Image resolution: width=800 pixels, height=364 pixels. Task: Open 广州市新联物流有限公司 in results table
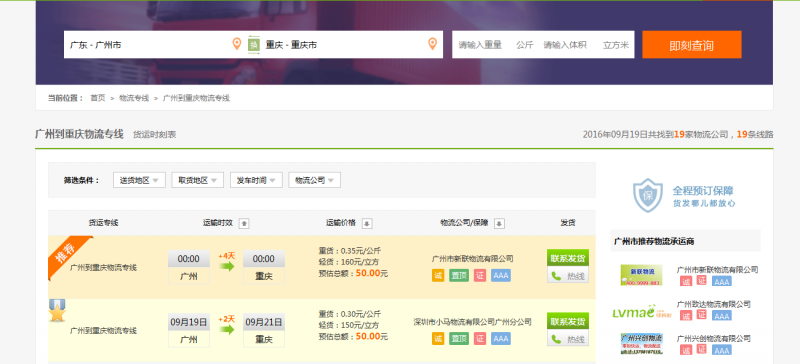pyautogui.click(x=472, y=259)
